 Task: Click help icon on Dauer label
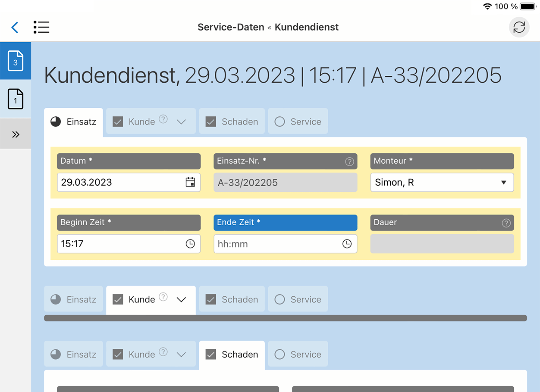click(506, 223)
